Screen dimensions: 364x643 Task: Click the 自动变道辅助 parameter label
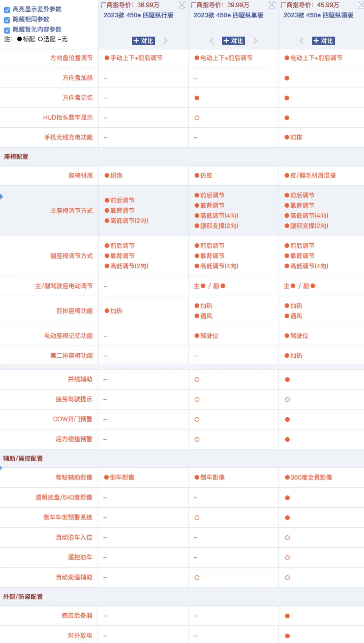coord(74,578)
